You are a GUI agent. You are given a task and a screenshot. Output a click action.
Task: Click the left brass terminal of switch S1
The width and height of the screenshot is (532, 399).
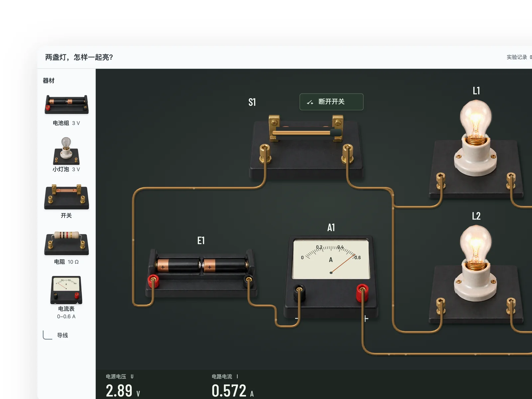[265, 154]
